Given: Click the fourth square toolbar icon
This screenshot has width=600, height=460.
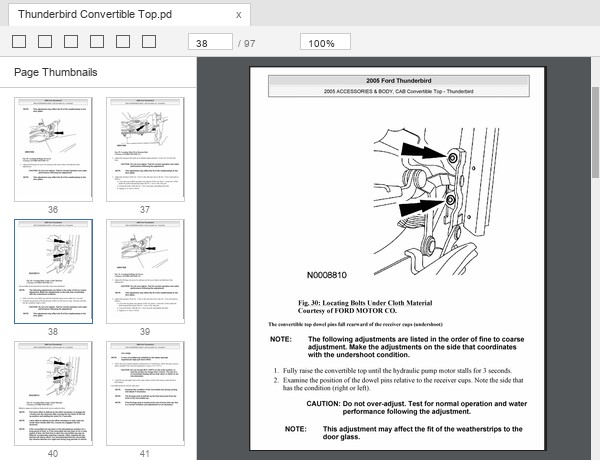Looking at the screenshot, I should (x=97, y=41).
